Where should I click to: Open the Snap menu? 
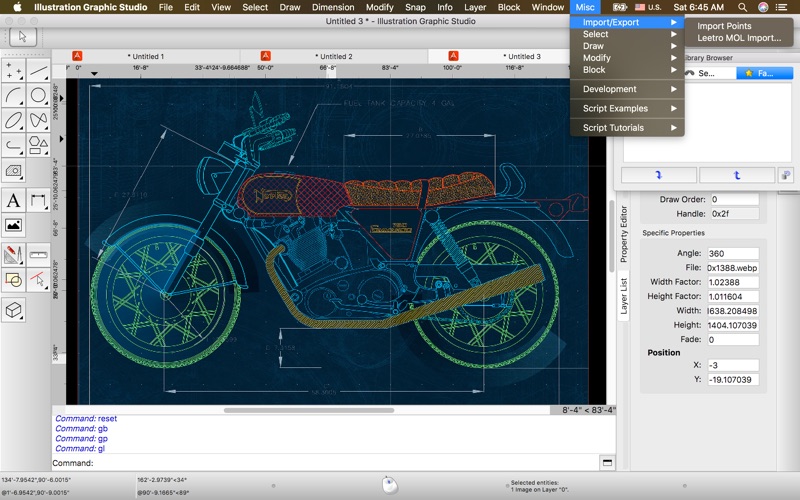[415, 7]
